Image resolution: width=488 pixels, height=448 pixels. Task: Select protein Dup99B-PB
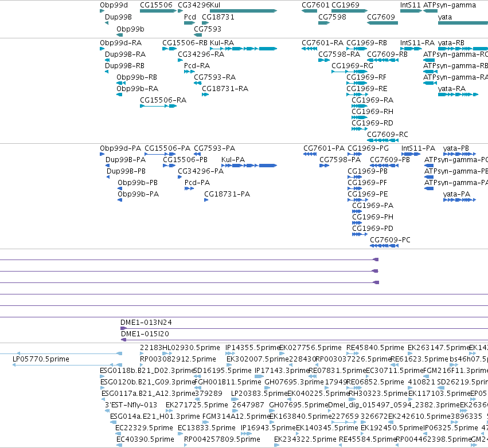[108, 177]
